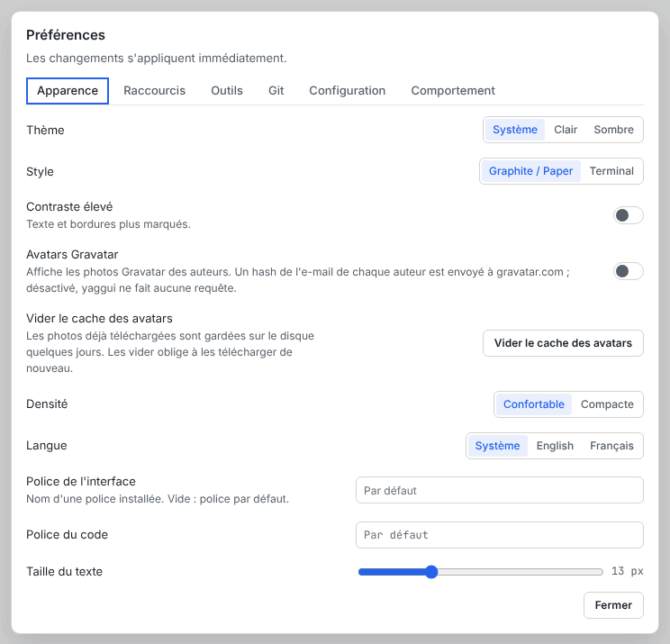
Task: Choose the Clair theme
Action: coord(566,130)
